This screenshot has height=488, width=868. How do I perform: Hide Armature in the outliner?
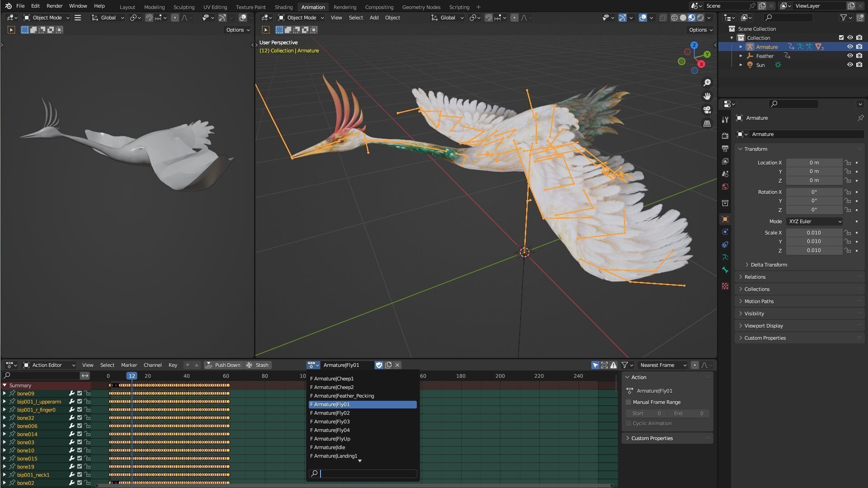850,47
